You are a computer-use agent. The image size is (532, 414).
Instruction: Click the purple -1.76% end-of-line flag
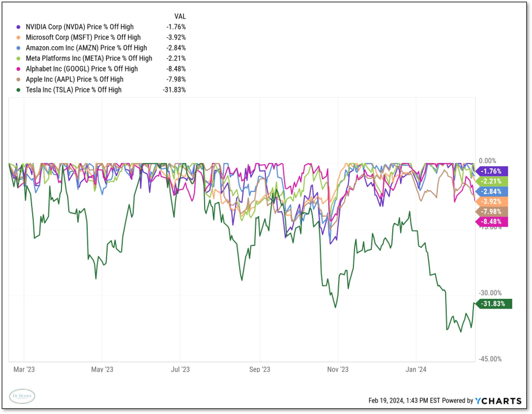coord(491,171)
